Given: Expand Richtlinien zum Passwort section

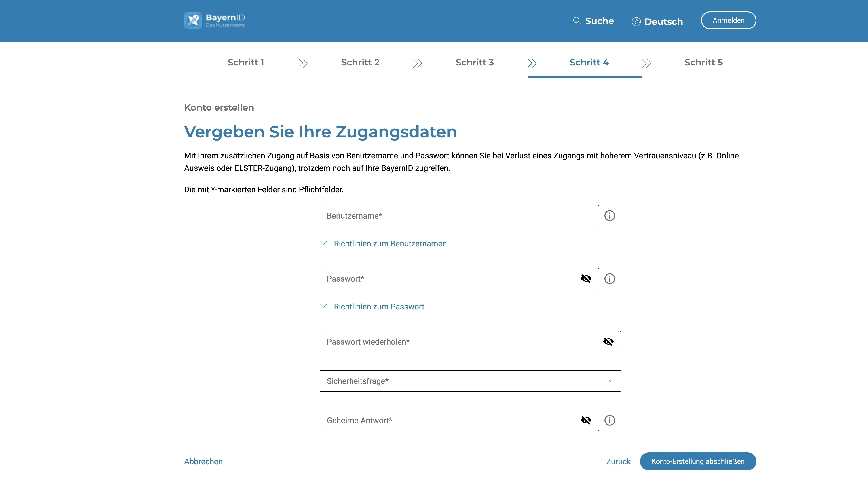Looking at the screenshot, I should pyautogui.click(x=372, y=306).
